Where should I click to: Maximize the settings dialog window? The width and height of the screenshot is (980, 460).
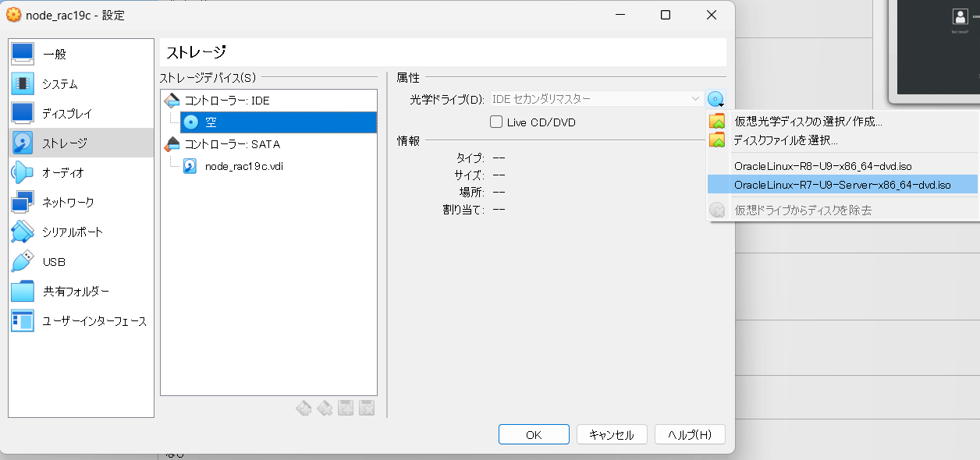pos(666,15)
